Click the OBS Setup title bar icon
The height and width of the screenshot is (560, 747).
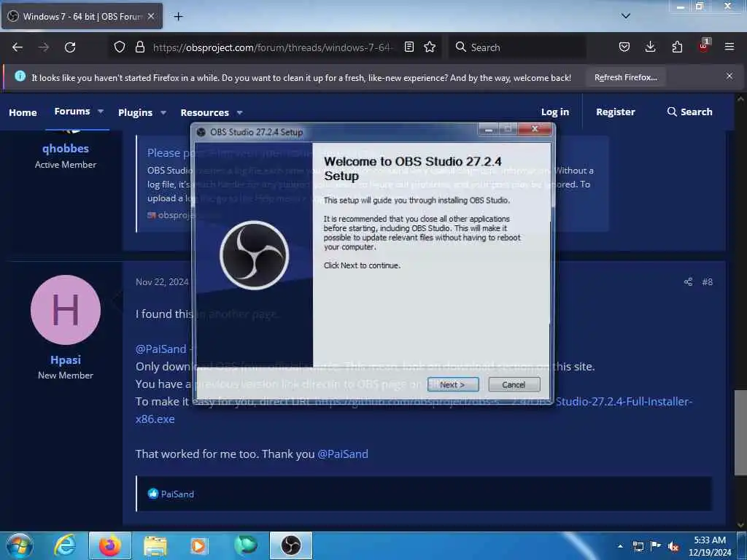point(201,132)
